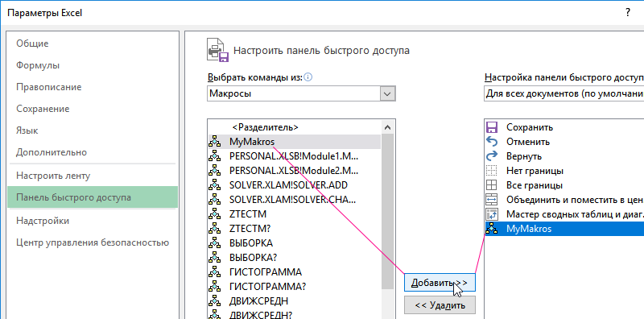Click the macro icon beside ГИСТОГРАММА
The image size is (644, 319).
(214, 271)
